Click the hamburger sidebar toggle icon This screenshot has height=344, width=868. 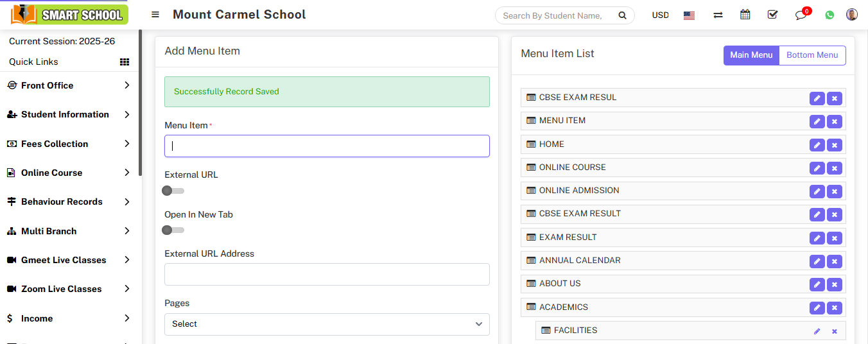click(x=155, y=15)
